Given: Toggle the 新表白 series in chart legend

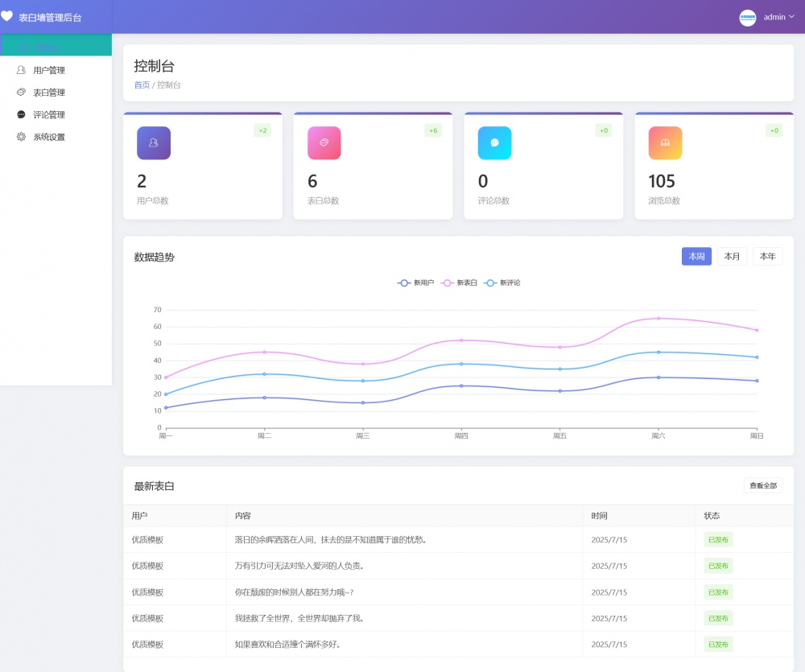Looking at the screenshot, I should coord(459,283).
